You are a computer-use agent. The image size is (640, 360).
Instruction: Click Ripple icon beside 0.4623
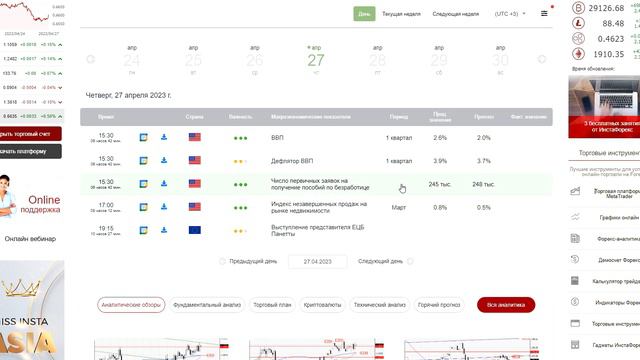pyautogui.click(x=578, y=39)
